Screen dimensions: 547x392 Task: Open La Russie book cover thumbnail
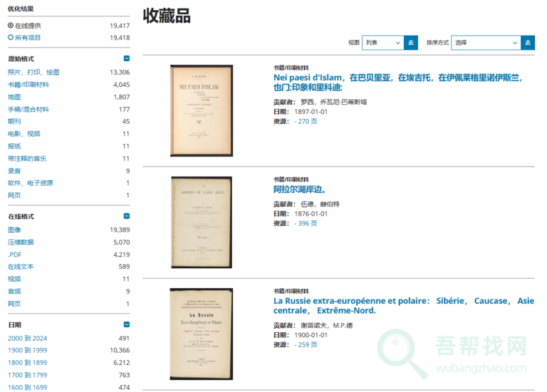point(202,334)
